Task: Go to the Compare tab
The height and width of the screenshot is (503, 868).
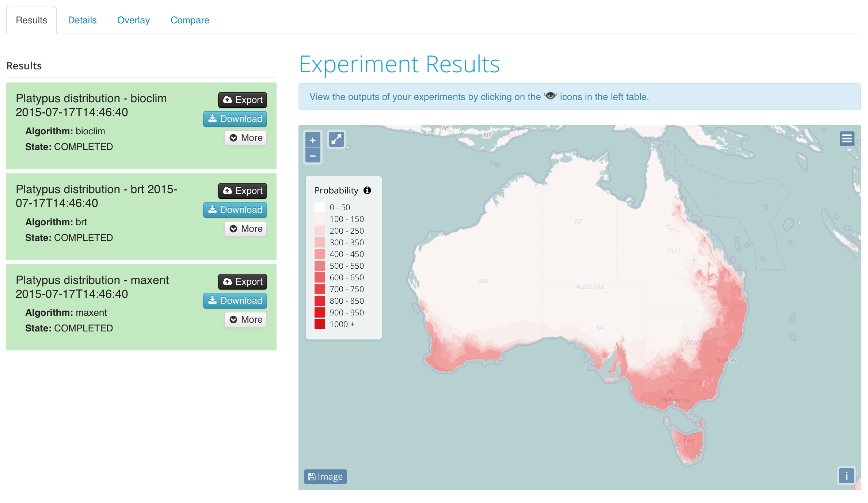Action: click(190, 20)
